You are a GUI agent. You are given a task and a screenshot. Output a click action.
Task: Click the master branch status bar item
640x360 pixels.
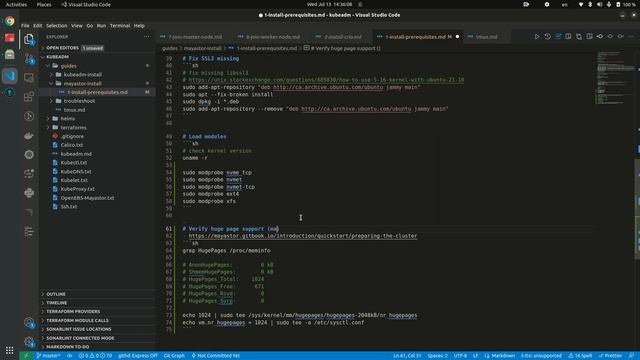(48, 356)
